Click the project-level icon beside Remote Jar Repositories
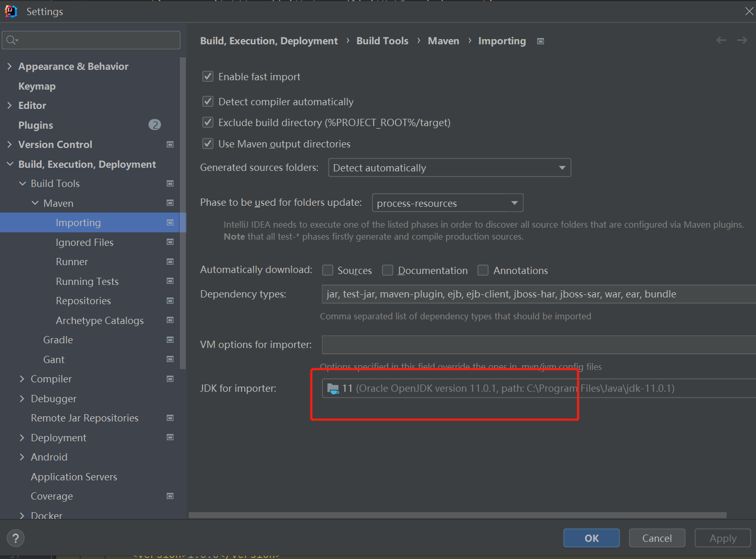 tap(170, 418)
